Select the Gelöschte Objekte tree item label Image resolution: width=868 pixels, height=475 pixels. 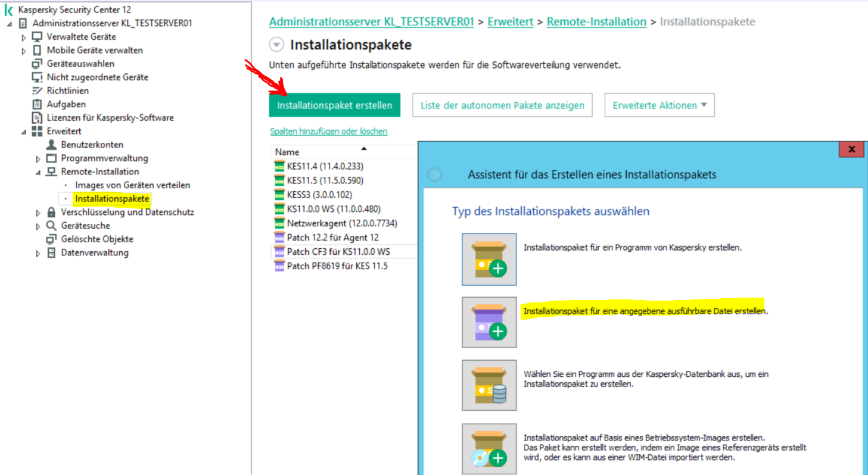click(x=97, y=239)
